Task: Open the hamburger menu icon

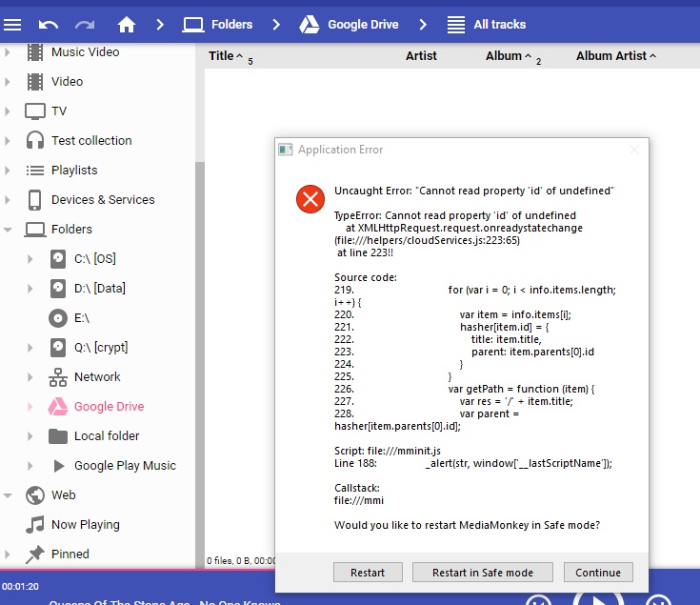Action: click(x=11, y=24)
